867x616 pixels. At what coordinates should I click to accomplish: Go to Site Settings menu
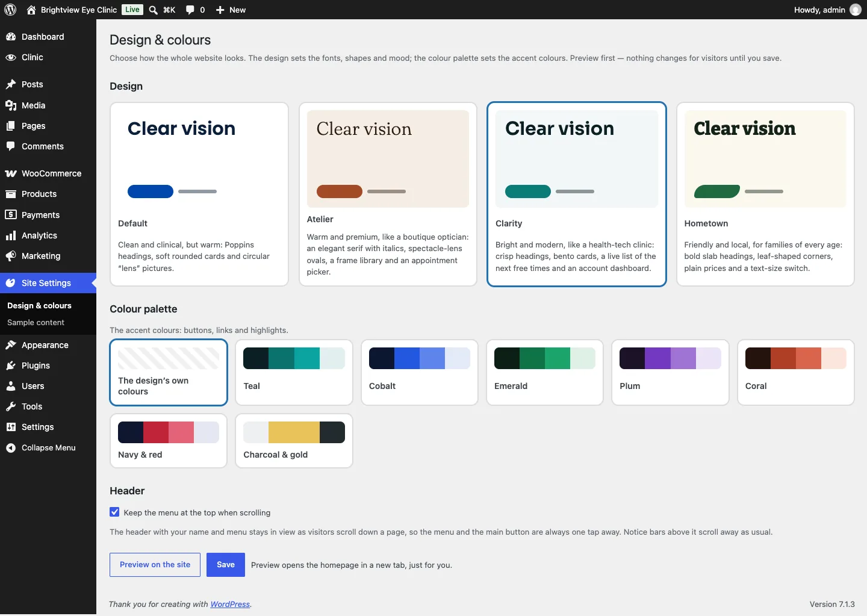pos(48,283)
